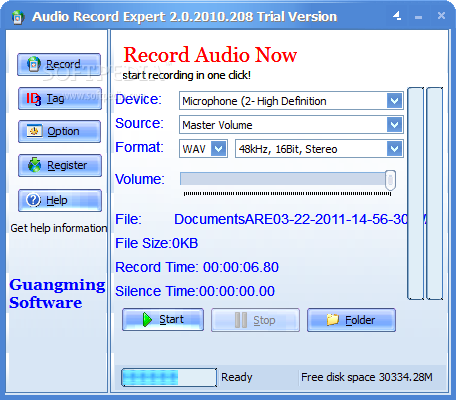Open the Option settings button

point(59,131)
